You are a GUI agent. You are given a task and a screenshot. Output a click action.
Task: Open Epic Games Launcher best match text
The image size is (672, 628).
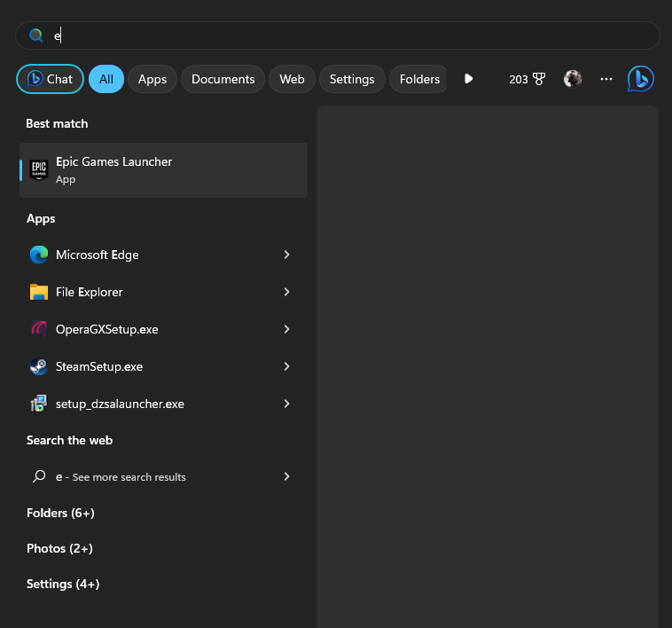(113, 161)
